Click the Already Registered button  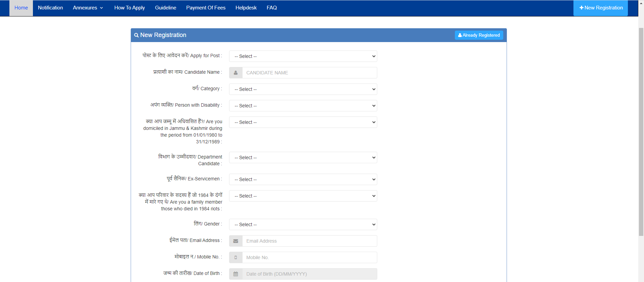pos(479,35)
